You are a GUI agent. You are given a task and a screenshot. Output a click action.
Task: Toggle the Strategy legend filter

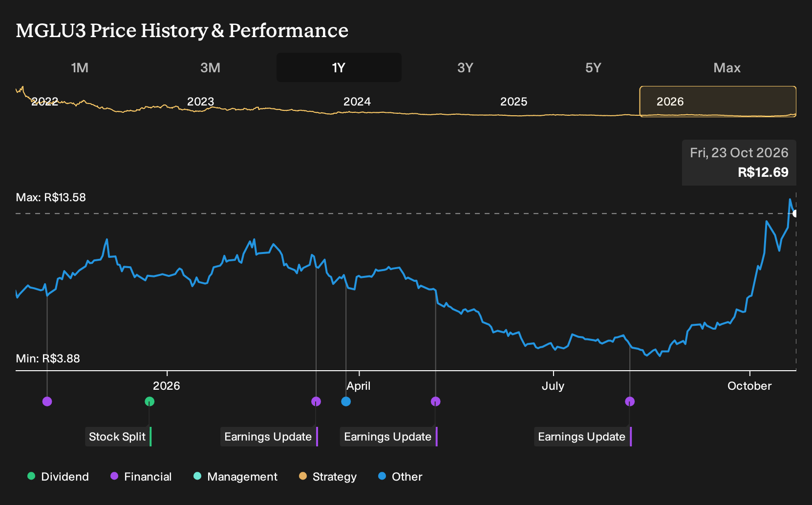click(x=328, y=477)
